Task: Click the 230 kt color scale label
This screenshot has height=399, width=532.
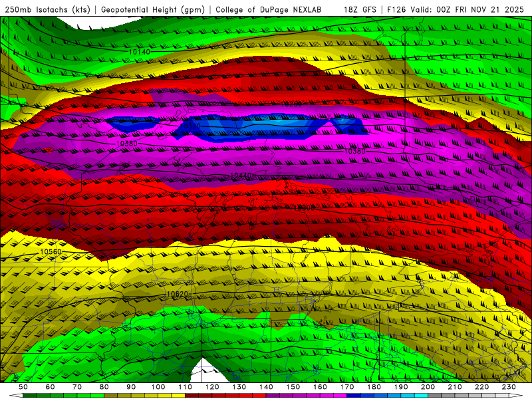Action: [x=509, y=387]
